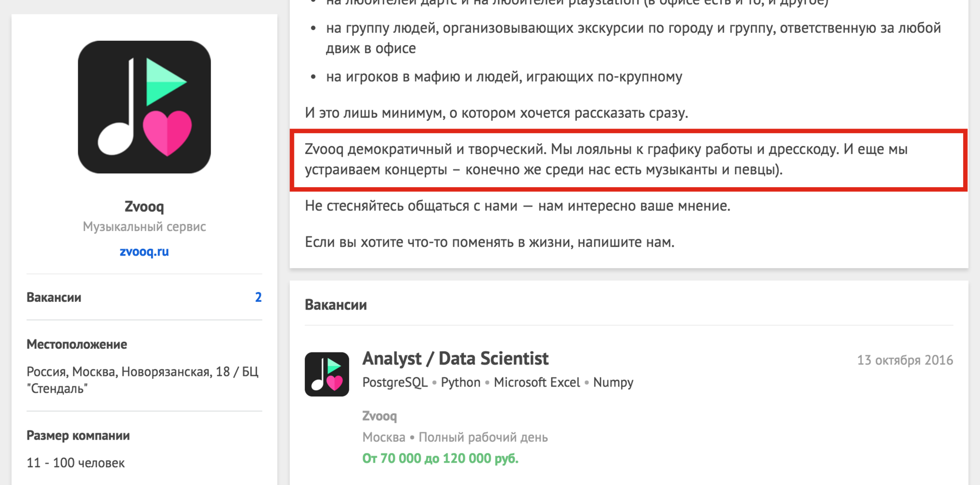The width and height of the screenshot is (980, 485).
Task: Select the Numpy skill tag
Action: 613,382
